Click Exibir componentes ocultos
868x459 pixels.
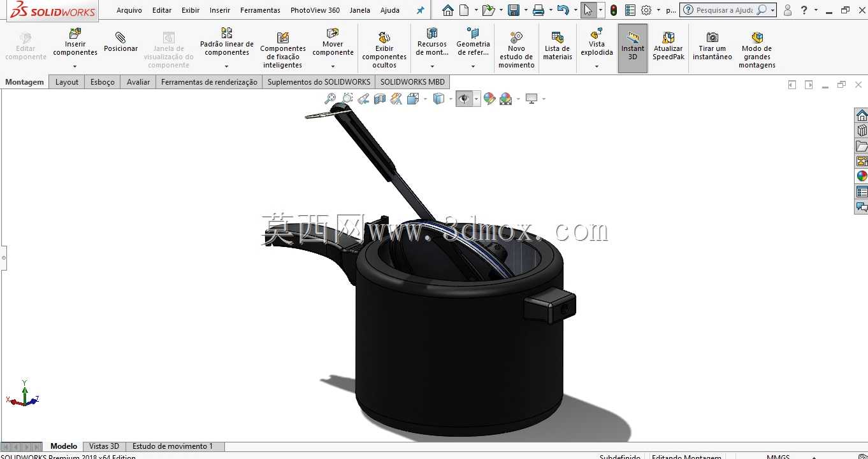[x=384, y=50]
